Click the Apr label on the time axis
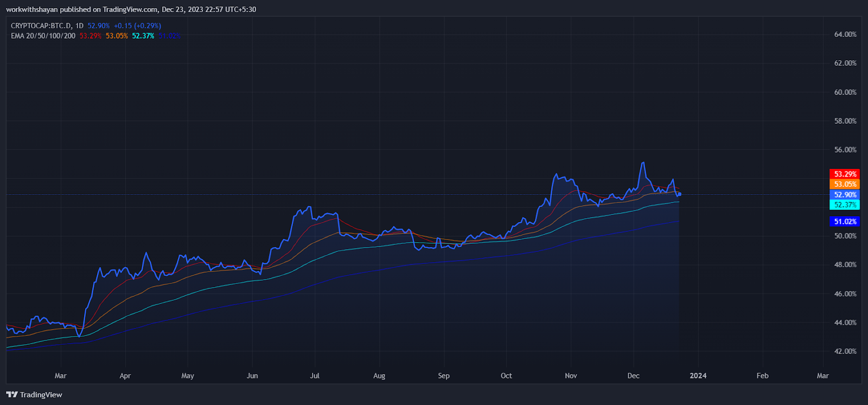The image size is (868, 405). (x=125, y=376)
